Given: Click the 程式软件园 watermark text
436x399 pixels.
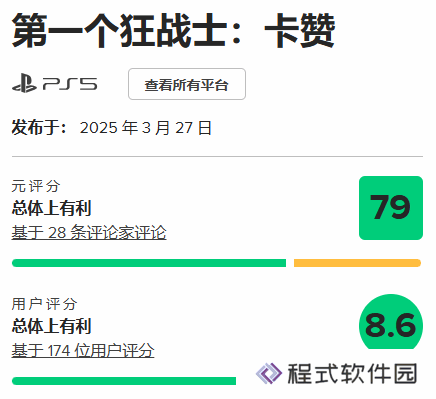Looking at the screenshot, I should tap(352, 373).
